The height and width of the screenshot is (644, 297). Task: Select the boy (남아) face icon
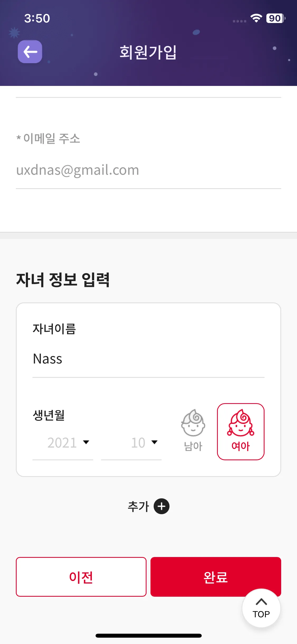(x=193, y=423)
